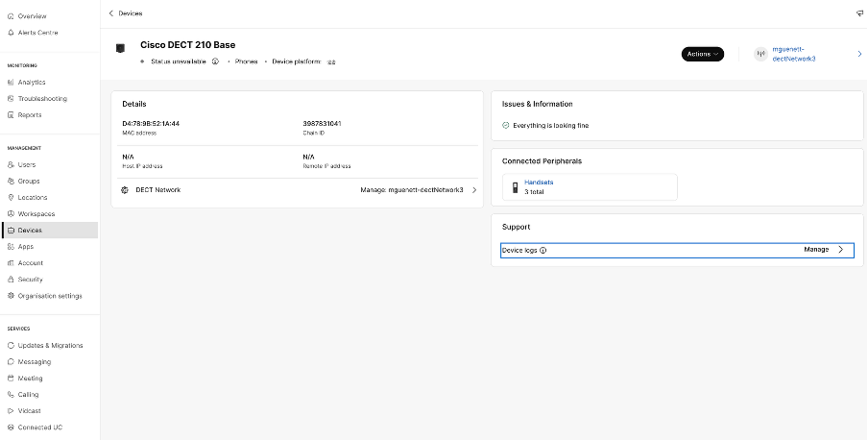868x440 pixels.
Task: Click the Devices breadcrumb back link
Action: click(x=130, y=13)
